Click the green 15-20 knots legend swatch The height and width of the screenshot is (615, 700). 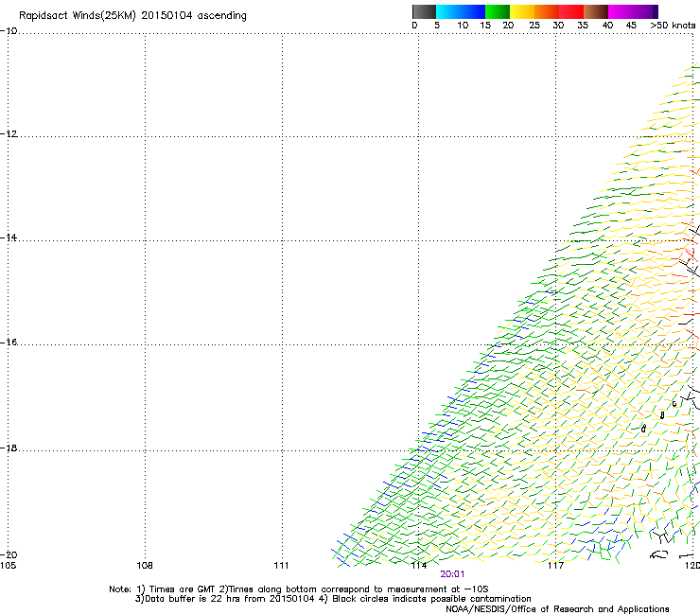(498, 11)
